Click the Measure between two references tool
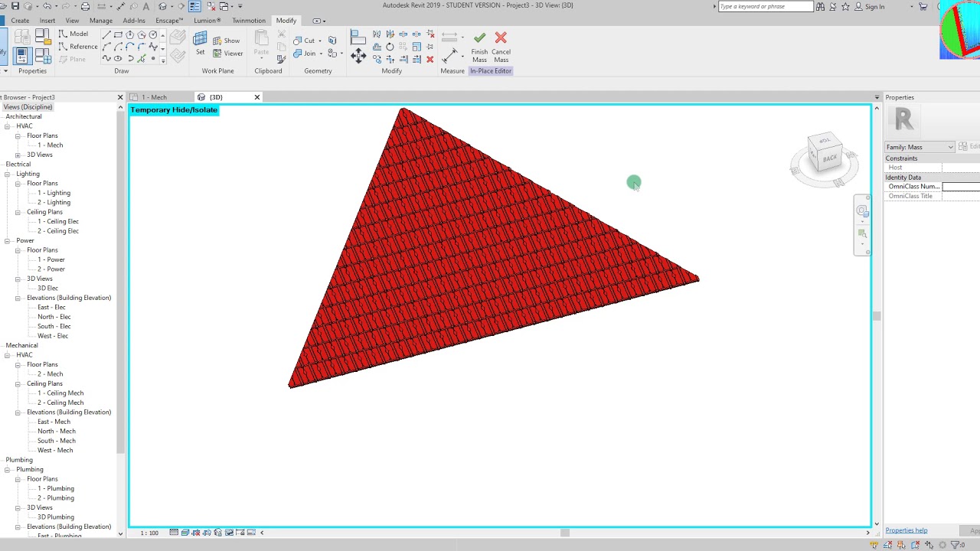This screenshot has height=551, width=980. pos(450,54)
